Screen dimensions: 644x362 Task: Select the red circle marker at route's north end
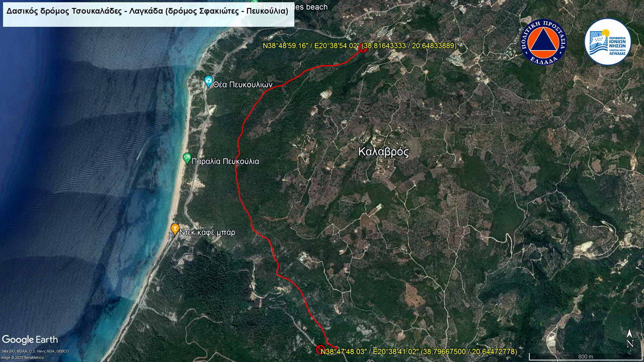pos(362,47)
